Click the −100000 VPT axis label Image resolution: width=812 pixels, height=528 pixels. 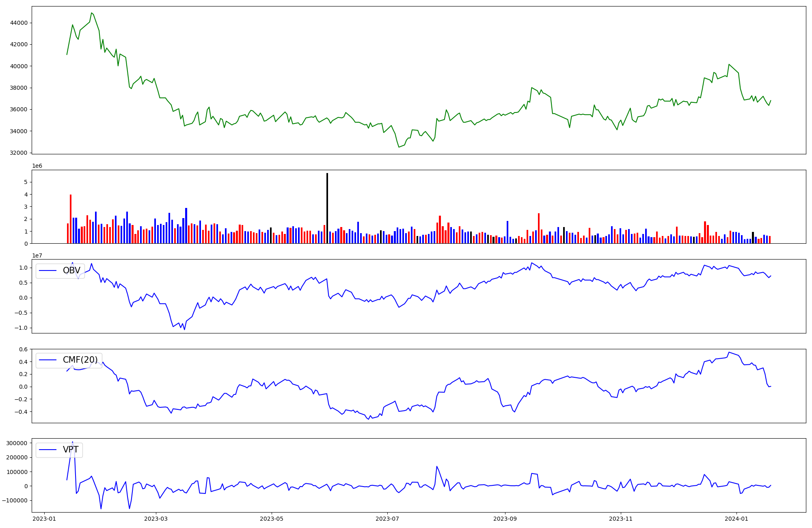(15, 500)
